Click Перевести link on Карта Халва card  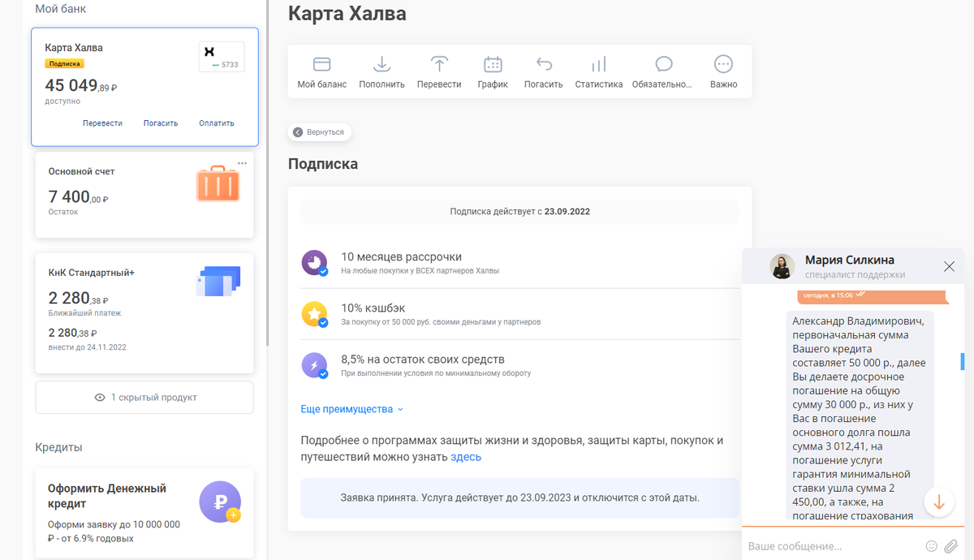point(102,123)
